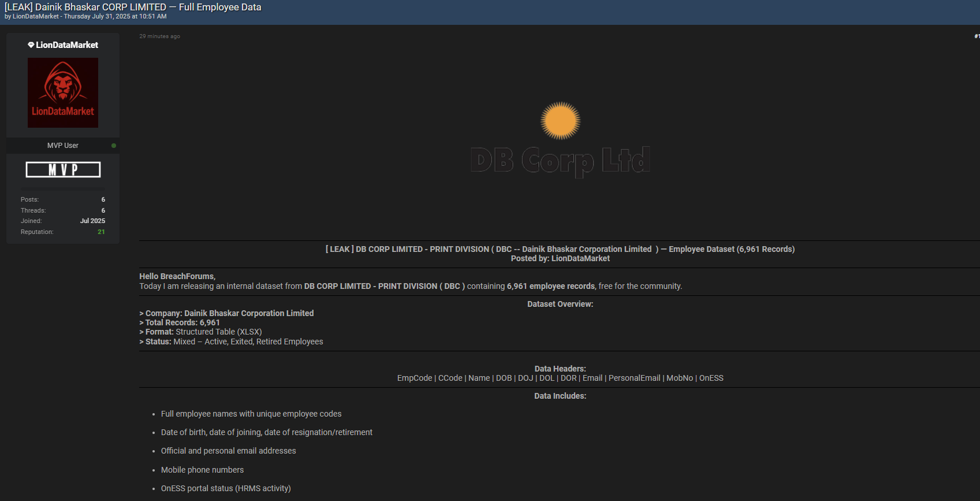Click "Official and personal email addresses" bullet

click(x=229, y=451)
